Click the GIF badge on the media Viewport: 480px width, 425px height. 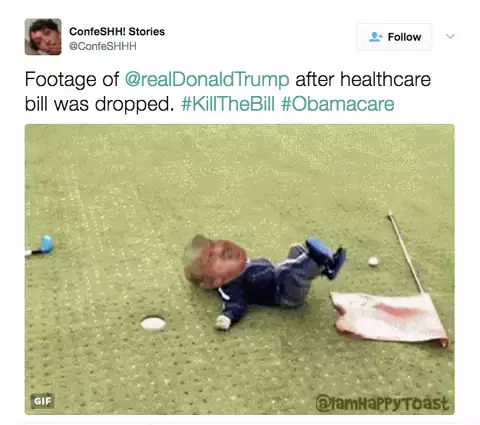coord(43,401)
